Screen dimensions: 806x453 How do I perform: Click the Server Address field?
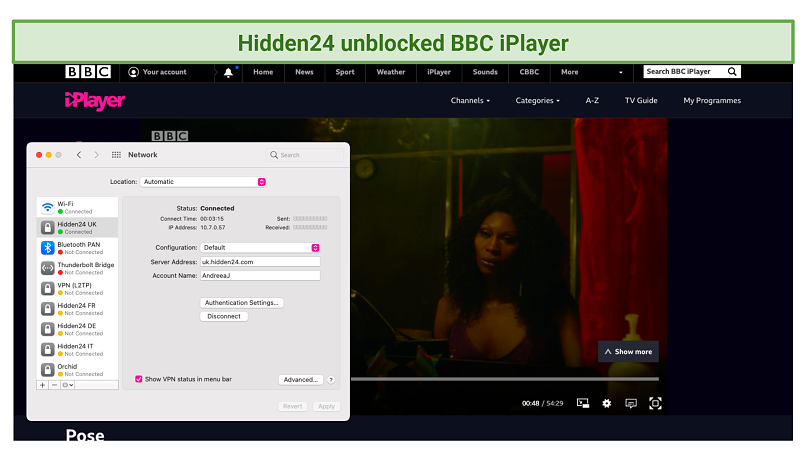pyautogui.click(x=260, y=262)
